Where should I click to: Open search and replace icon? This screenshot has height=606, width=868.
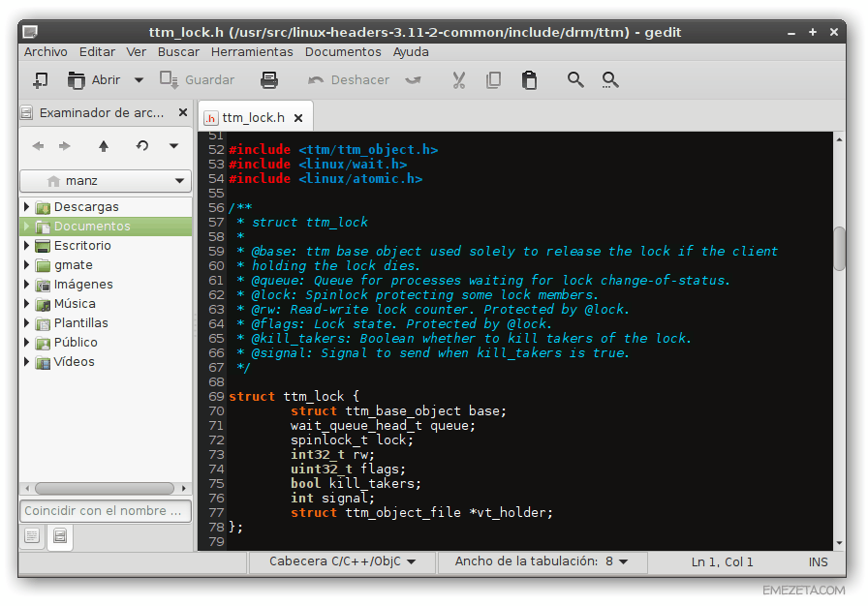[x=610, y=80]
